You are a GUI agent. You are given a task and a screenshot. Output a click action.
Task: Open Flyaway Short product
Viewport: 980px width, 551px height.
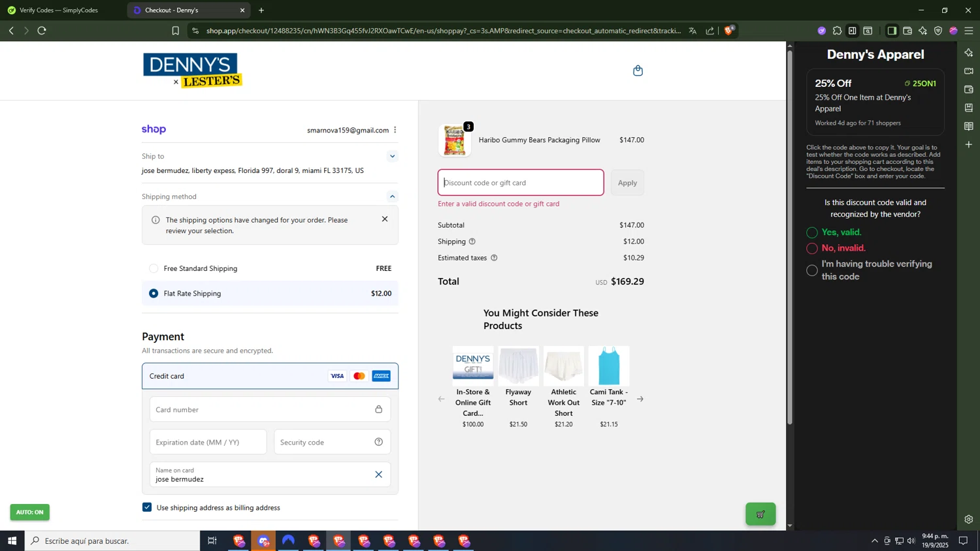point(518,387)
